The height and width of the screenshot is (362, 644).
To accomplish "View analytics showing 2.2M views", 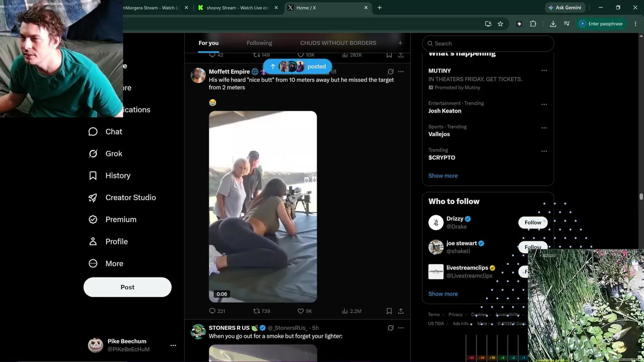I will (x=352, y=311).
